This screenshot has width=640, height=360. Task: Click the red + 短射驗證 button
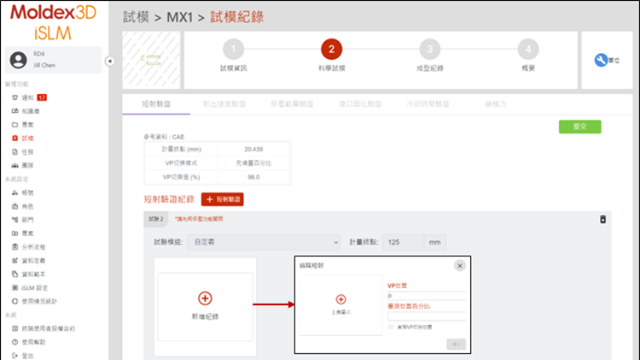pos(222,199)
